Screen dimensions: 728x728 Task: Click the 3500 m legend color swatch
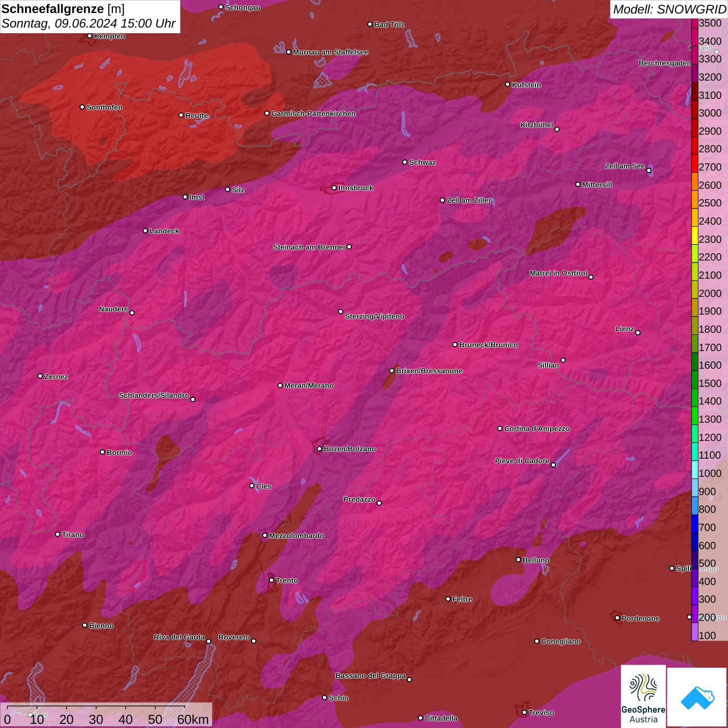tap(695, 23)
